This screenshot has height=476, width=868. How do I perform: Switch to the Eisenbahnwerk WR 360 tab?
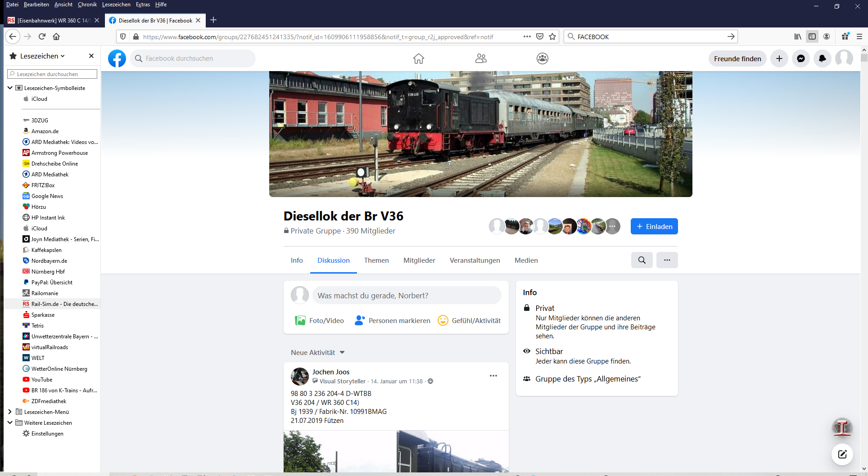click(x=54, y=20)
